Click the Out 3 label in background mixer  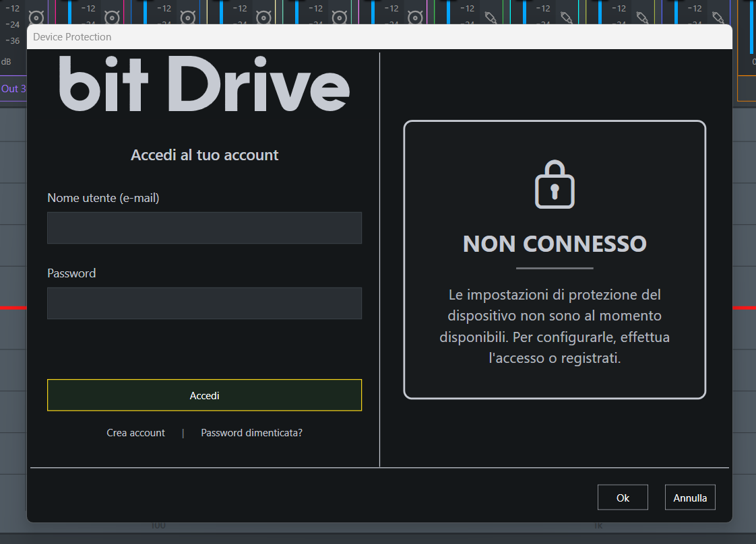coord(13,89)
